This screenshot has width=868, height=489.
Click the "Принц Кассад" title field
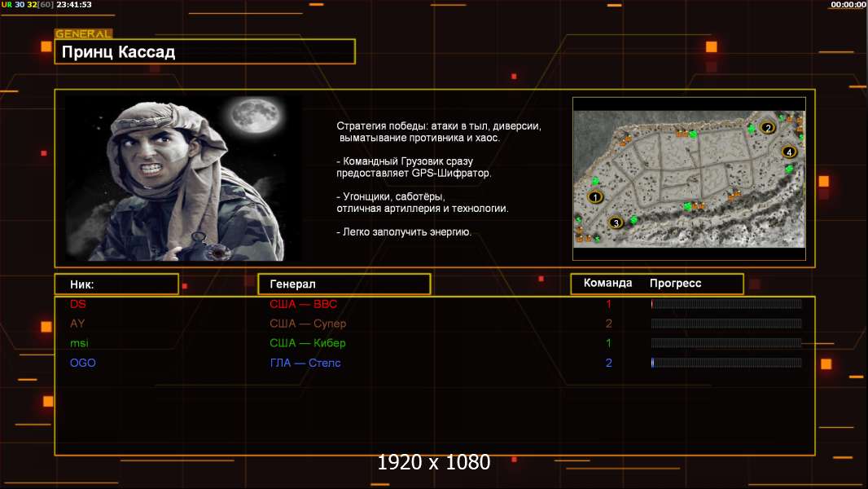click(205, 51)
